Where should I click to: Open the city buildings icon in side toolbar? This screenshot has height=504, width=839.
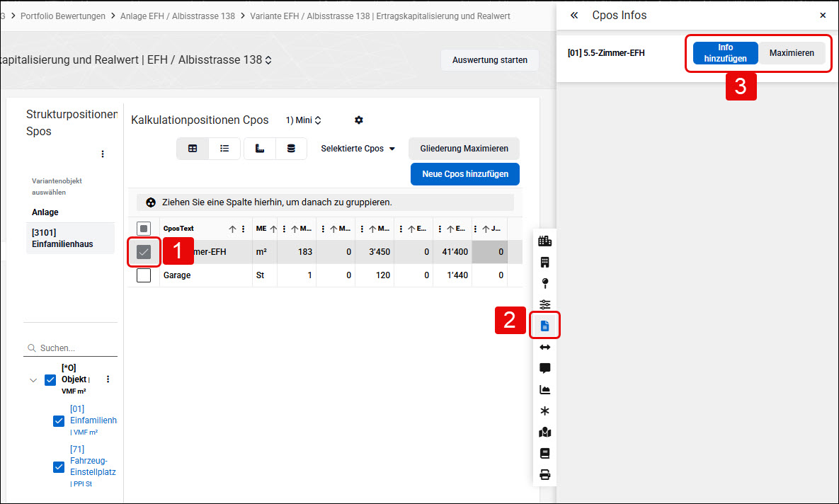click(x=544, y=241)
